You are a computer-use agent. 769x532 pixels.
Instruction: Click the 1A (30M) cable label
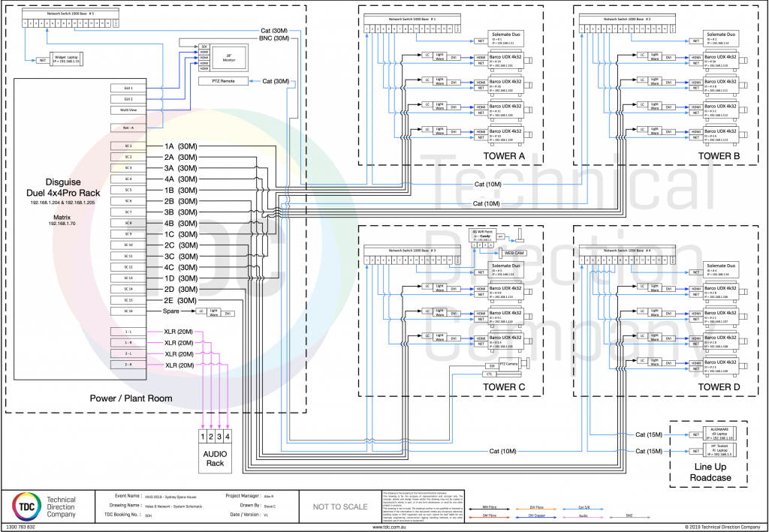180,146
